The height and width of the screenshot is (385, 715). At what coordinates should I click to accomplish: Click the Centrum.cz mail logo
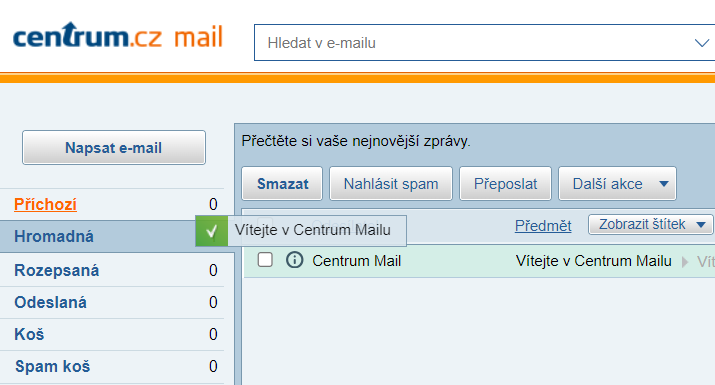(118, 35)
